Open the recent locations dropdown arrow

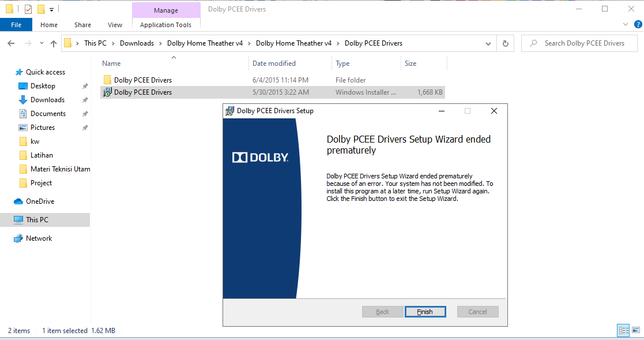pos(42,43)
